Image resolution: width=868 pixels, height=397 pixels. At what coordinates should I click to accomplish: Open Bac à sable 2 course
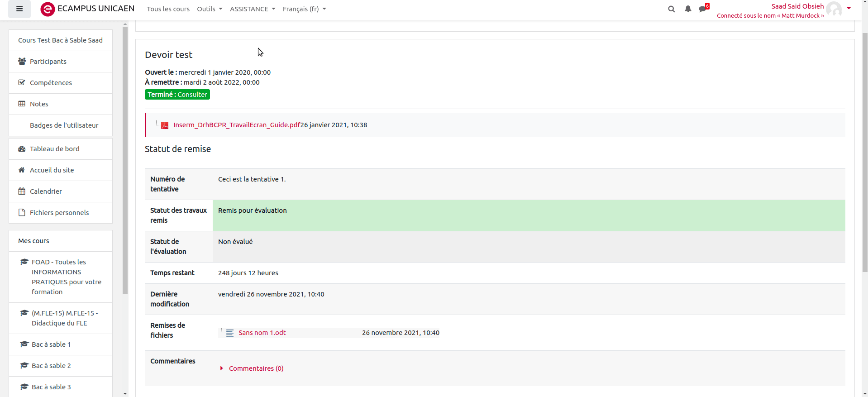click(51, 366)
